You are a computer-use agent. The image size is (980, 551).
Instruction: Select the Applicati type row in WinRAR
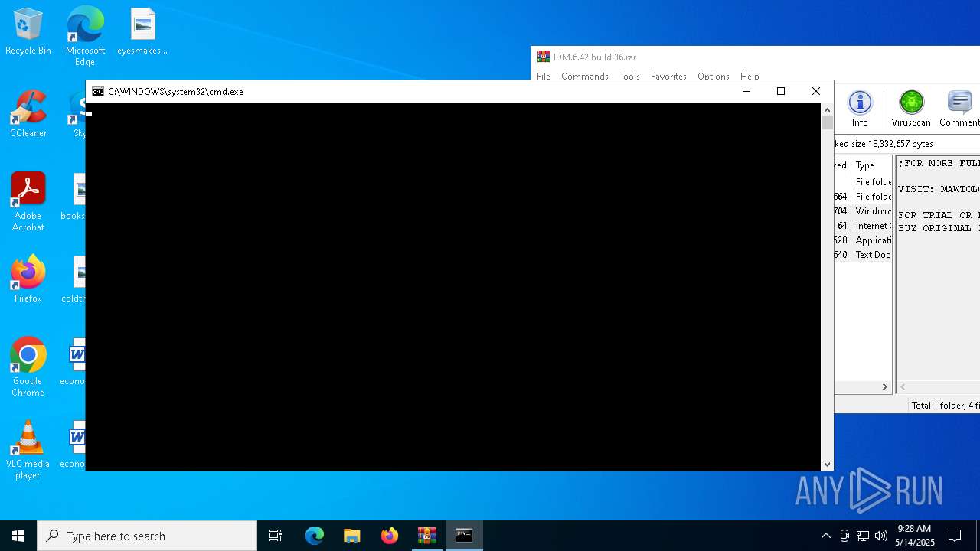(x=863, y=240)
